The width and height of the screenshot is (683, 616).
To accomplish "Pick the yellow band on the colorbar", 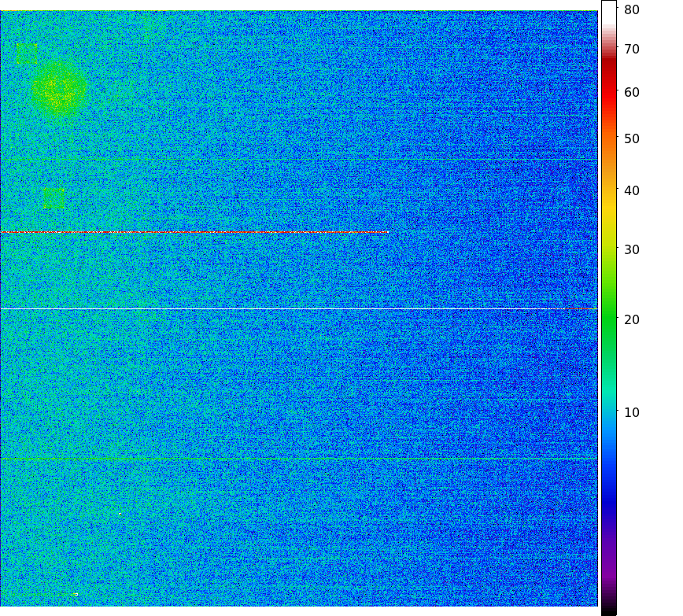I will 608,206.
